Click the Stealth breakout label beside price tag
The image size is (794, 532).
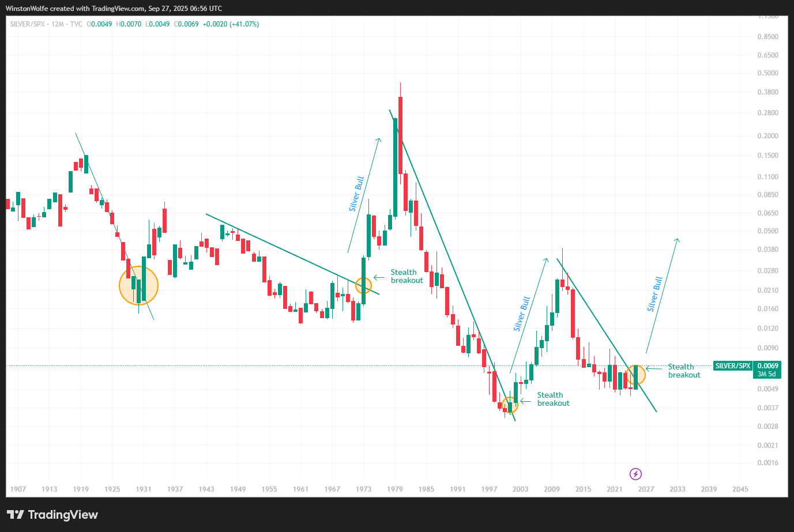684,371
